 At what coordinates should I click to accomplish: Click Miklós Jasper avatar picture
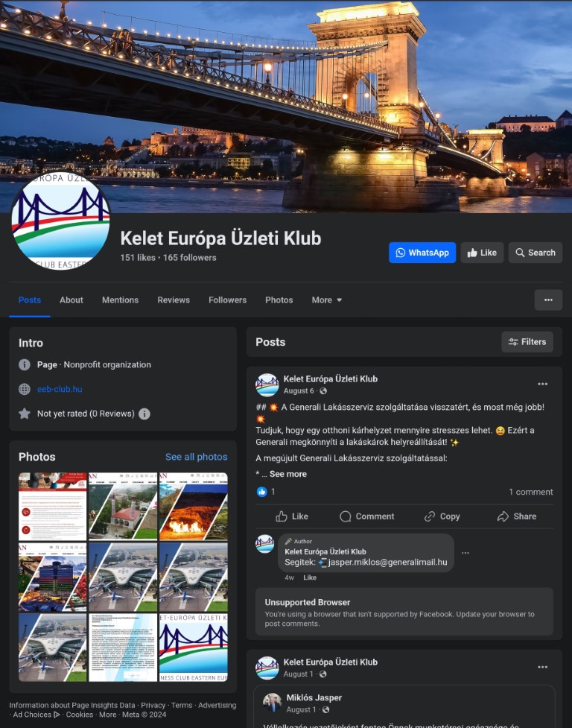point(273,703)
